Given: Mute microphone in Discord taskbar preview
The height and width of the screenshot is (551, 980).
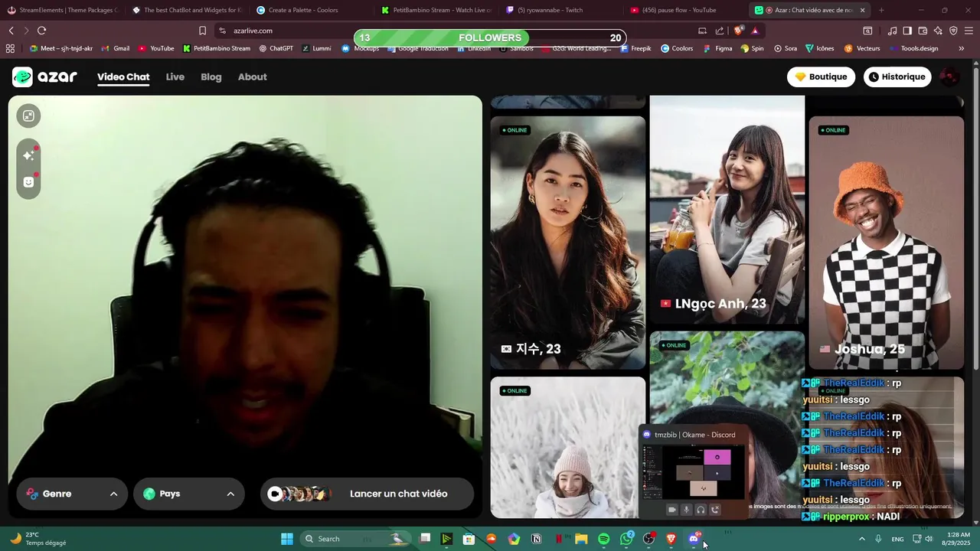Looking at the screenshot, I should click(686, 510).
